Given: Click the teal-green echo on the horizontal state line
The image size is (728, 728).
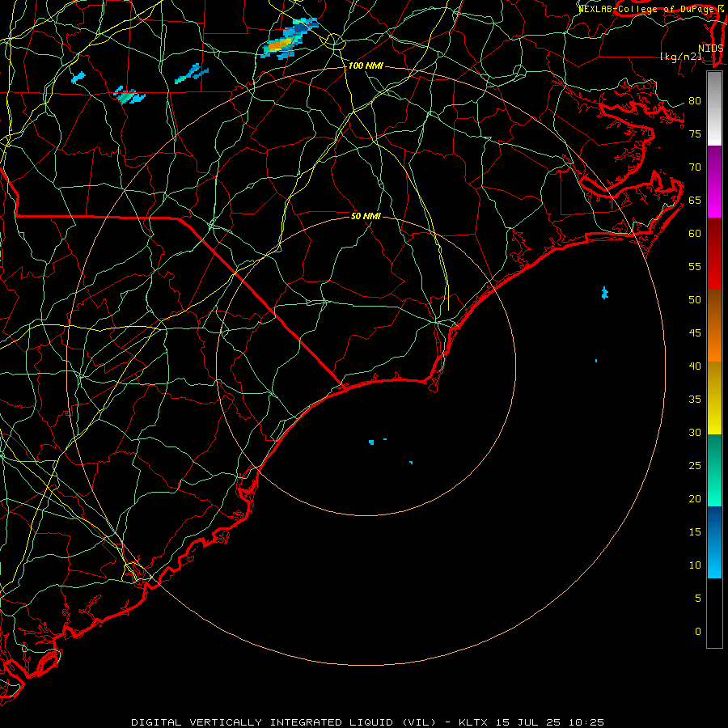Looking at the screenshot, I should (129, 95).
